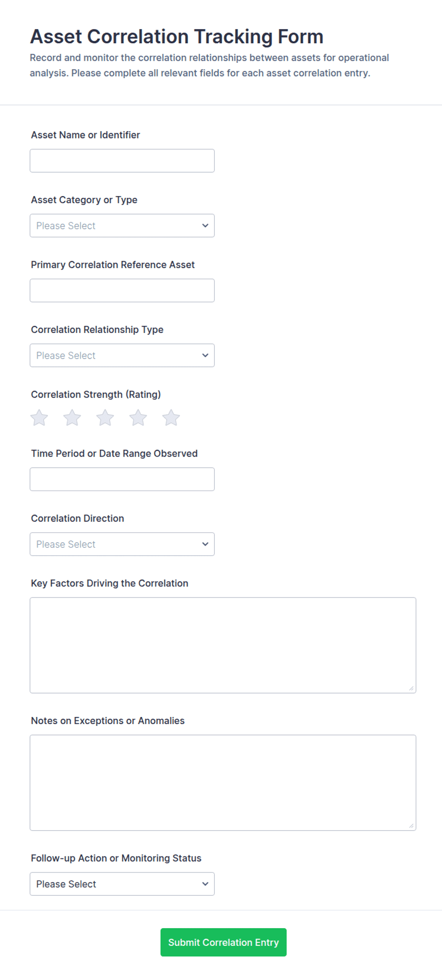Click Time Period or Date Range input
Image resolution: width=442 pixels, height=980 pixels.
click(x=122, y=479)
